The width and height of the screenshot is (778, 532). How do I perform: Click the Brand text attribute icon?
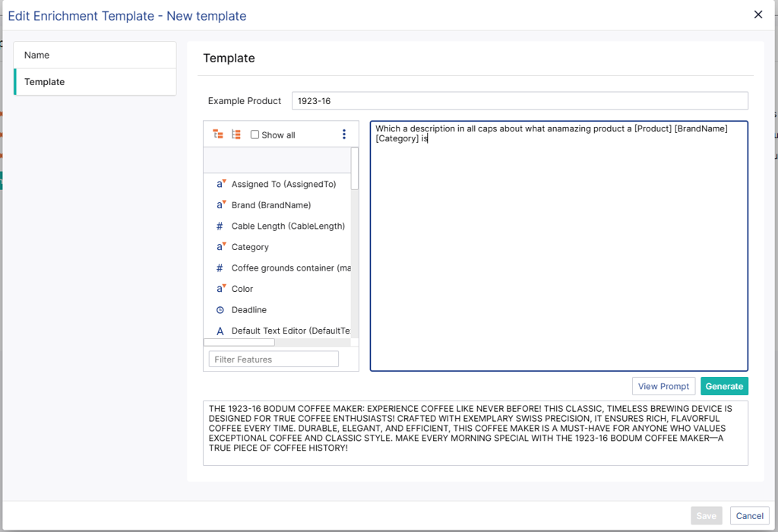(x=221, y=204)
